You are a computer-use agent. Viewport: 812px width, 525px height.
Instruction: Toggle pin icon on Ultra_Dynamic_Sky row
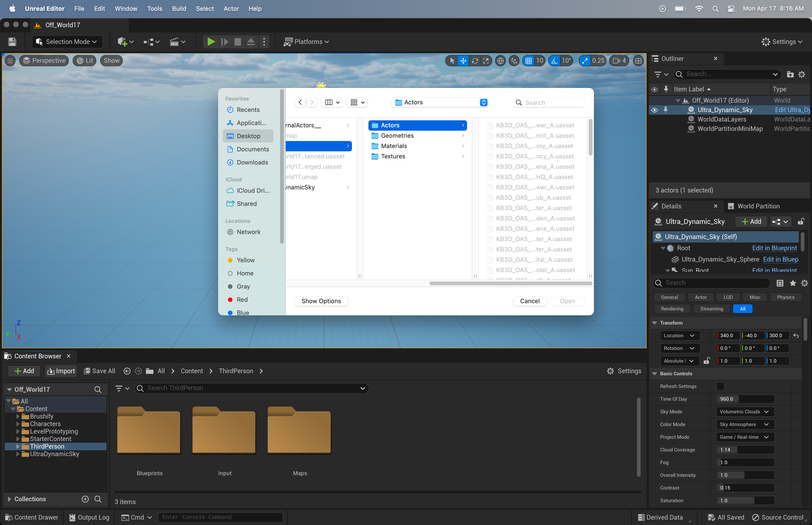click(x=665, y=110)
